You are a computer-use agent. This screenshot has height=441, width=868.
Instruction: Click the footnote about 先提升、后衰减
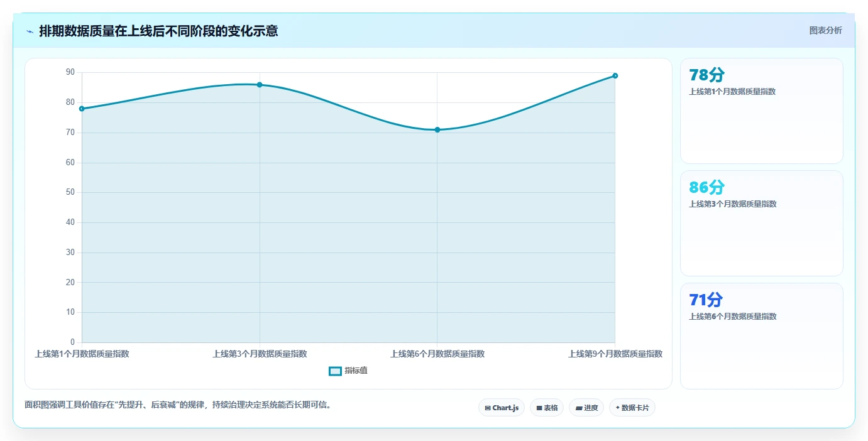(x=178, y=405)
